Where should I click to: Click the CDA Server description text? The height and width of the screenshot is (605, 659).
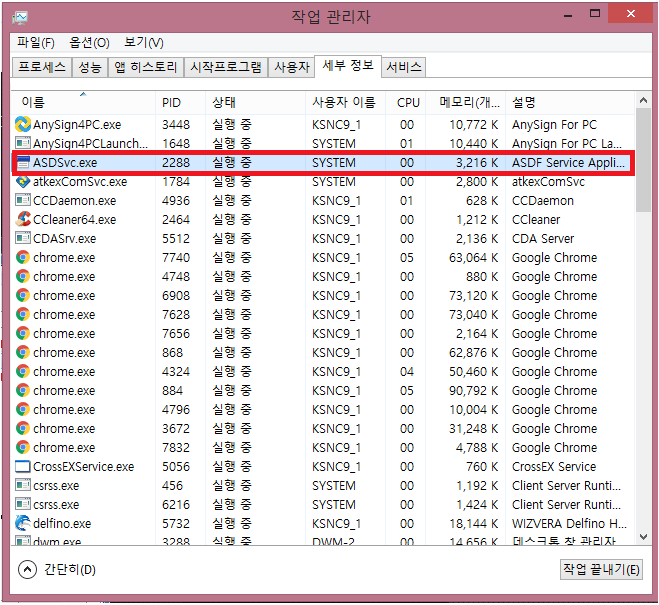(x=543, y=239)
